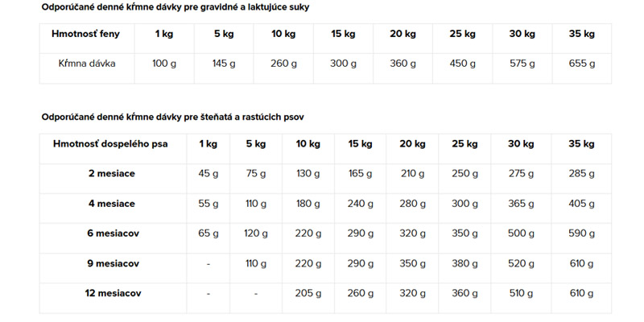Click the 655 g cell
The height and width of the screenshot is (322, 644).
(x=580, y=63)
